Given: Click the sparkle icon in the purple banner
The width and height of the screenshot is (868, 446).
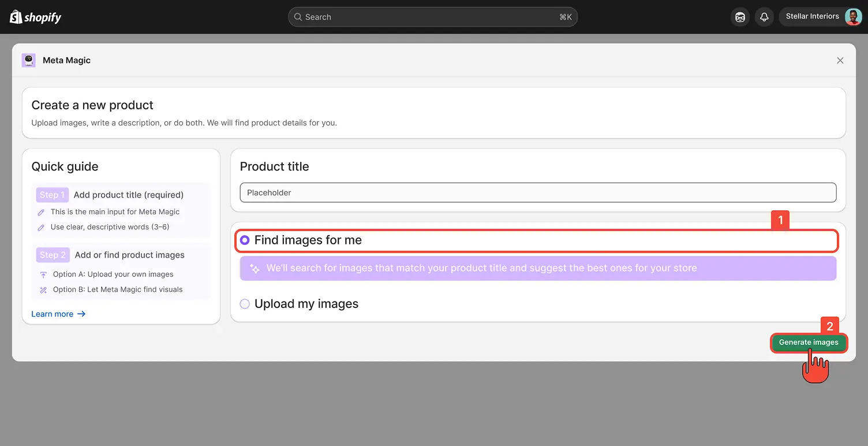Looking at the screenshot, I should click(255, 268).
